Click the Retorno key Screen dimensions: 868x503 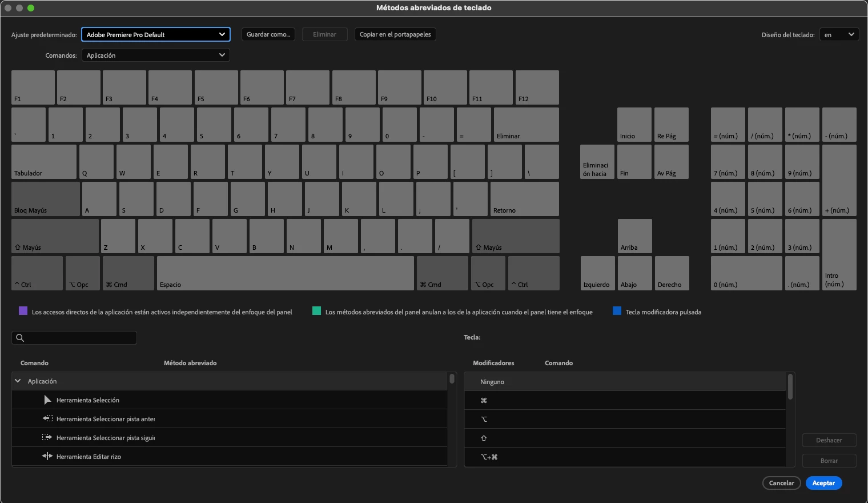click(x=525, y=199)
